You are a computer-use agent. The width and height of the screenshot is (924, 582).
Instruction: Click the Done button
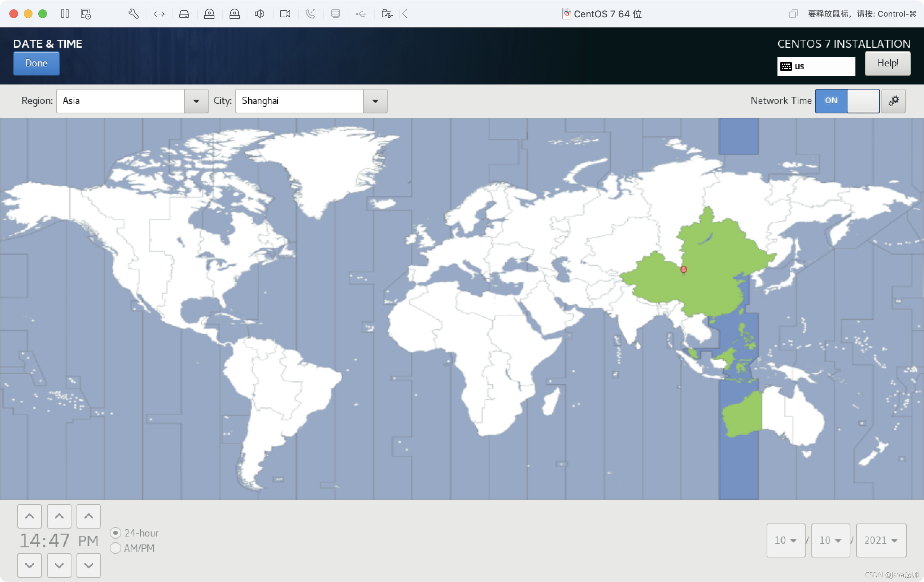[x=36, y=63]
